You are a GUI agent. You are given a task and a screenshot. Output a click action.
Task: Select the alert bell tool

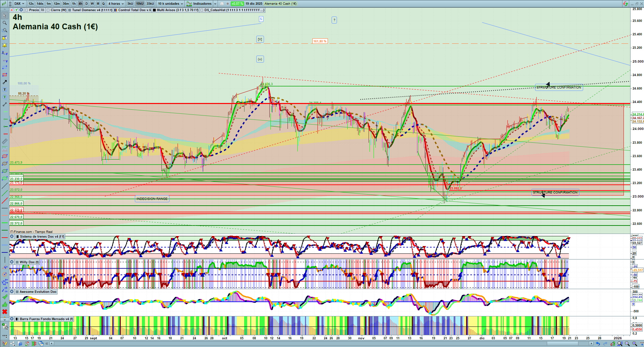[x=5, y=45]
